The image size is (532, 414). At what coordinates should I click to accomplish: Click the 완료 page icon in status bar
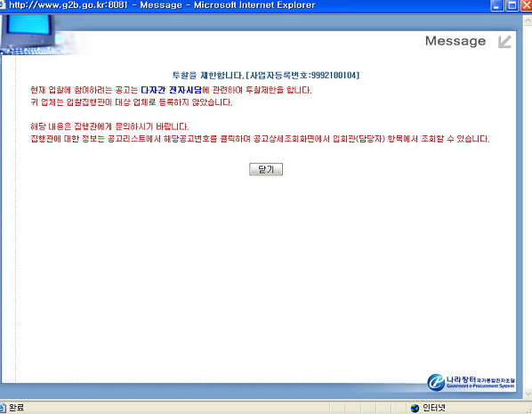pyautogui.click(x=3, y=408)
